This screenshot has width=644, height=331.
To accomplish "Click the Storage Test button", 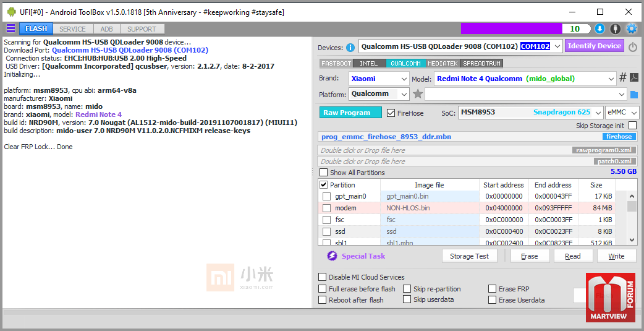I will [470, 256].
